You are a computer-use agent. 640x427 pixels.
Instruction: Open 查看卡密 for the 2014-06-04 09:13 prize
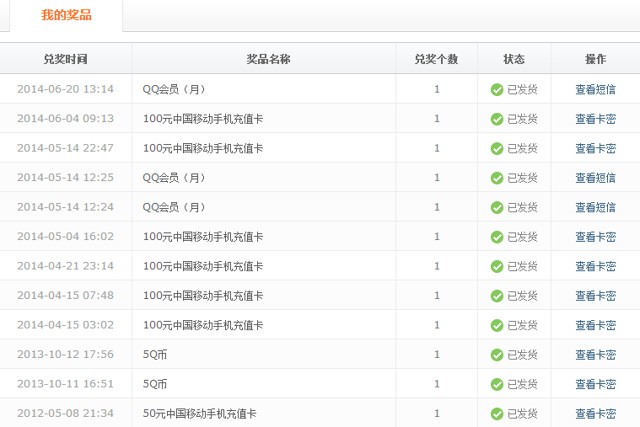click(595, 119)
